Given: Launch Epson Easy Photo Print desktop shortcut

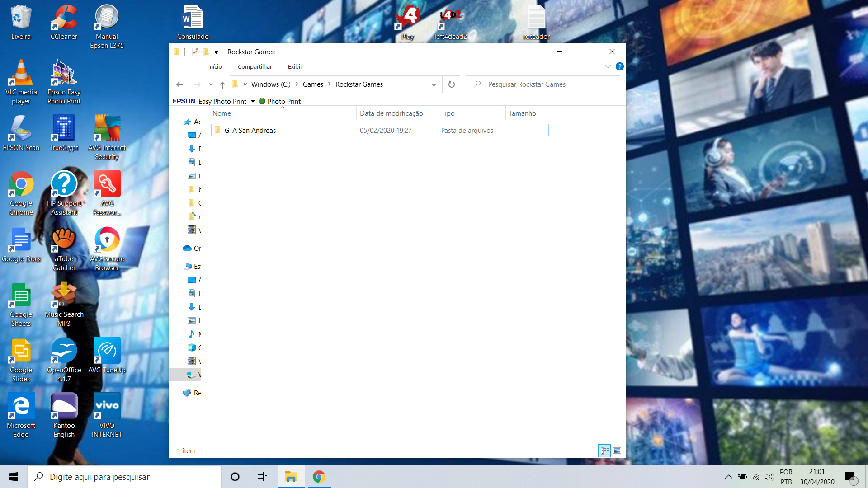Looking at the screenshot, I should pyautogui.click(x=64, y=82).
